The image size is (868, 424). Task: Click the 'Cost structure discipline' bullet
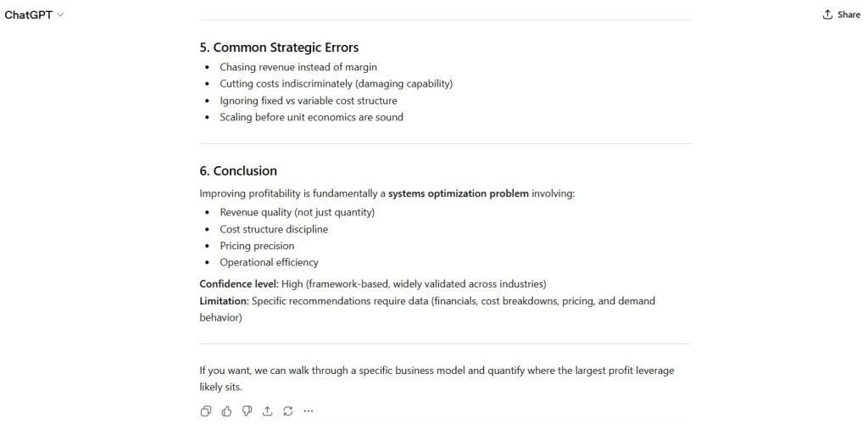[274, 229]
